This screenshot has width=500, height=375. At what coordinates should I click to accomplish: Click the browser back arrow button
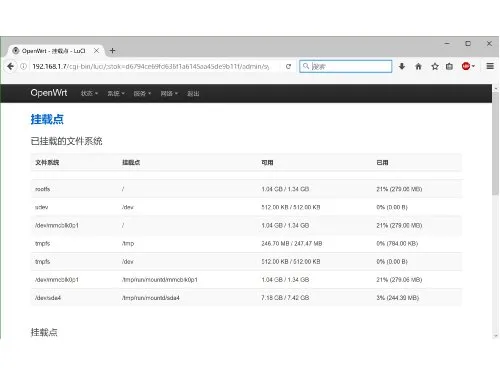pos(11,66)
